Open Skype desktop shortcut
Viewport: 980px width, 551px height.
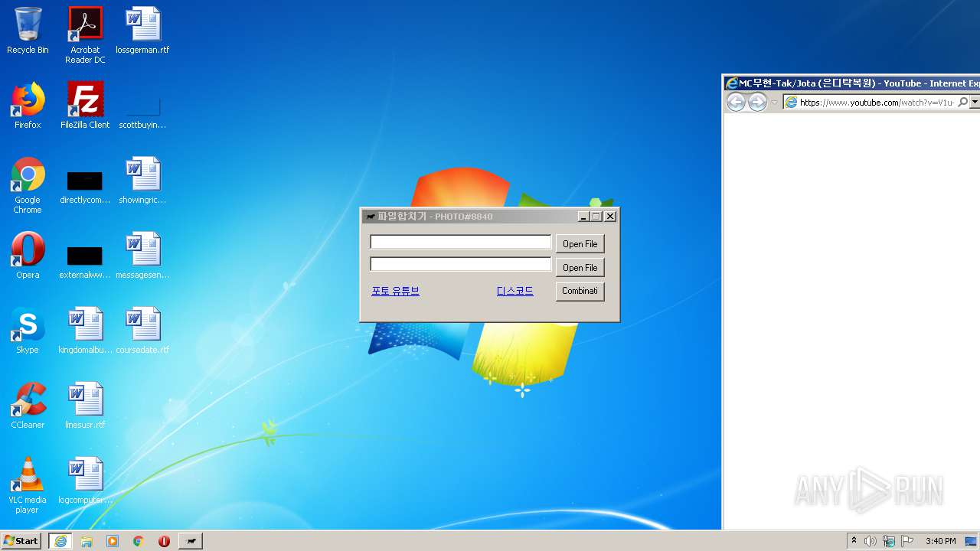[x=28, y=331]
